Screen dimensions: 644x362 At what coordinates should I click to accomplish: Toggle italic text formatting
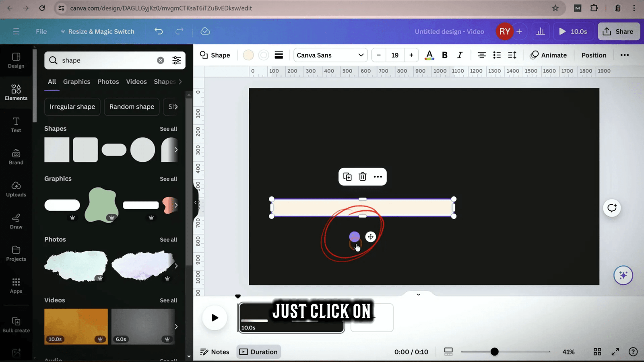click(x=460, y=55)
